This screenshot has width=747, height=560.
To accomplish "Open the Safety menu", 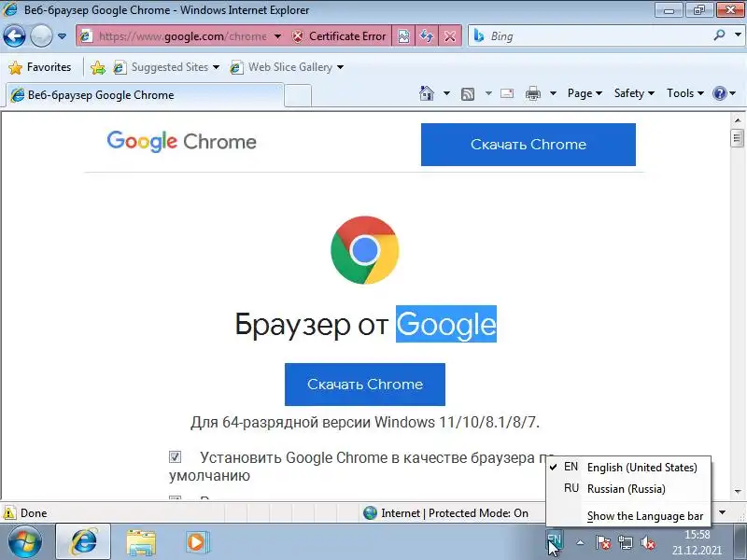I will 634,93.
